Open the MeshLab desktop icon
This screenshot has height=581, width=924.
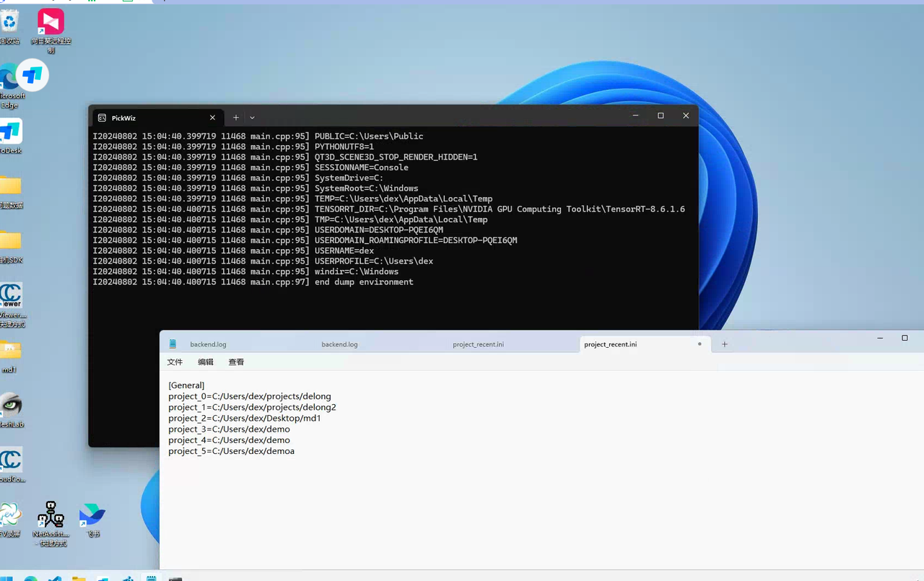pos(10,406)
